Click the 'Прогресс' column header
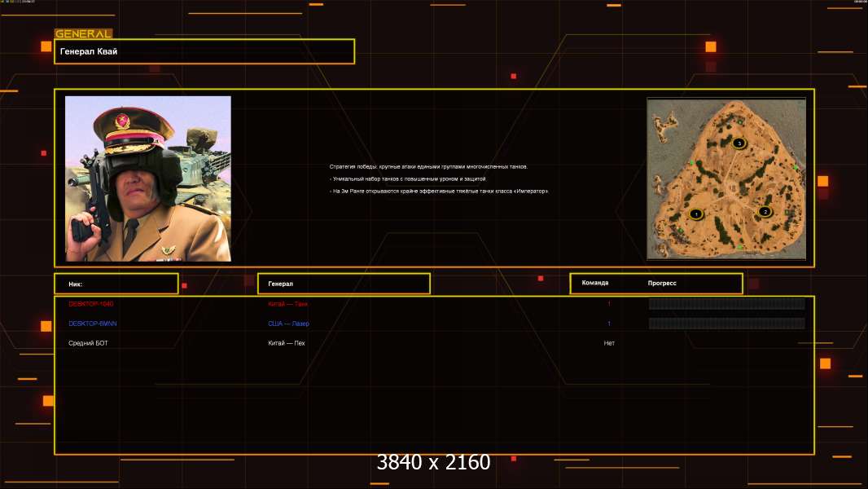 click(x=662, y=283)
